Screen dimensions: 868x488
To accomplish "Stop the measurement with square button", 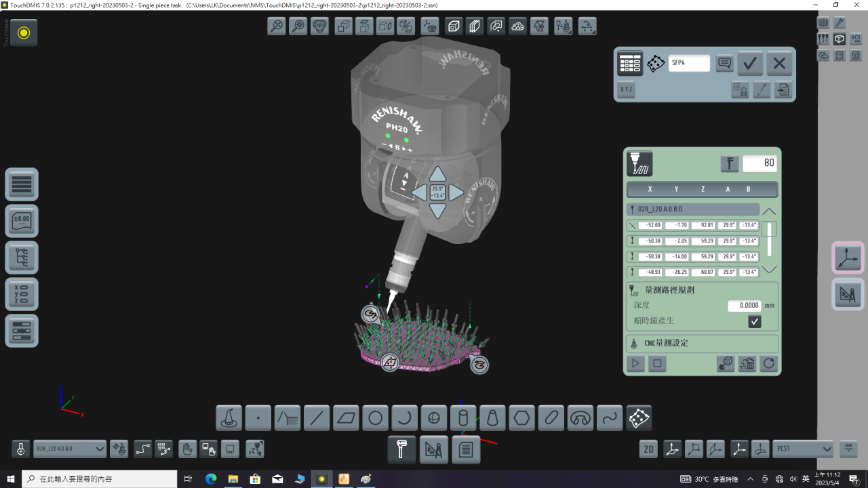I will (656, 364).
